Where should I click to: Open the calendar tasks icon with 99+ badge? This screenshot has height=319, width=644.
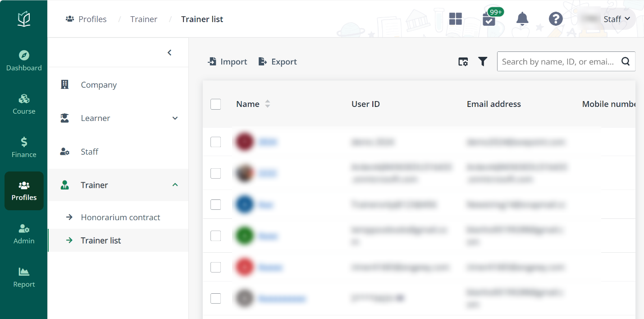(x=489, y=19)
